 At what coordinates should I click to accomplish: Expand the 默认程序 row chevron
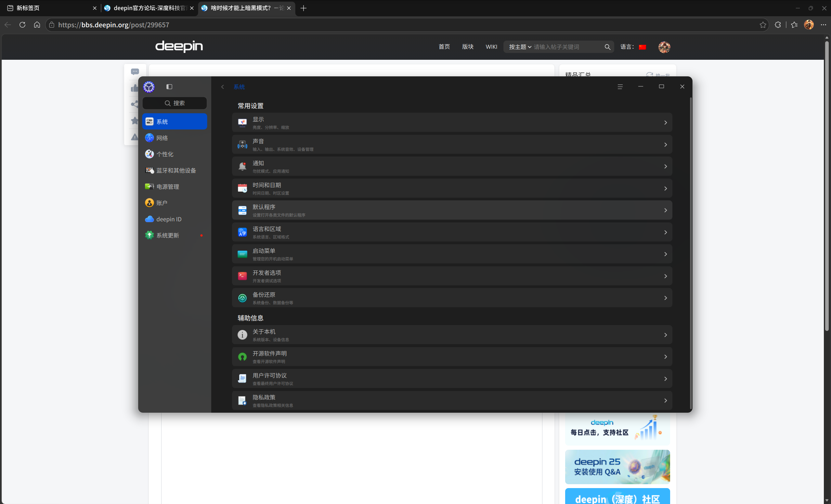tap(665, 210)
